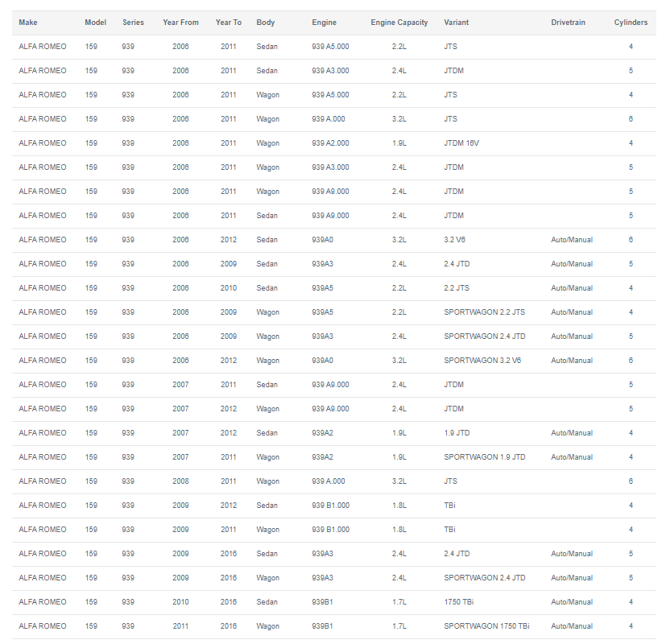Click Year From value 2010
Image resolution: width=666 pixels, height=644 pixels.
click(x=180, y=602)
